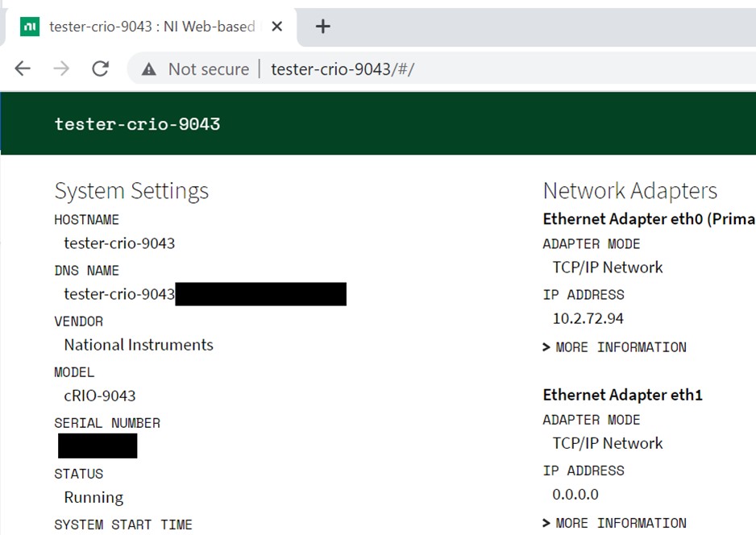Click the chevron before eth0's MORE INFORMATION

click(547, 346)
